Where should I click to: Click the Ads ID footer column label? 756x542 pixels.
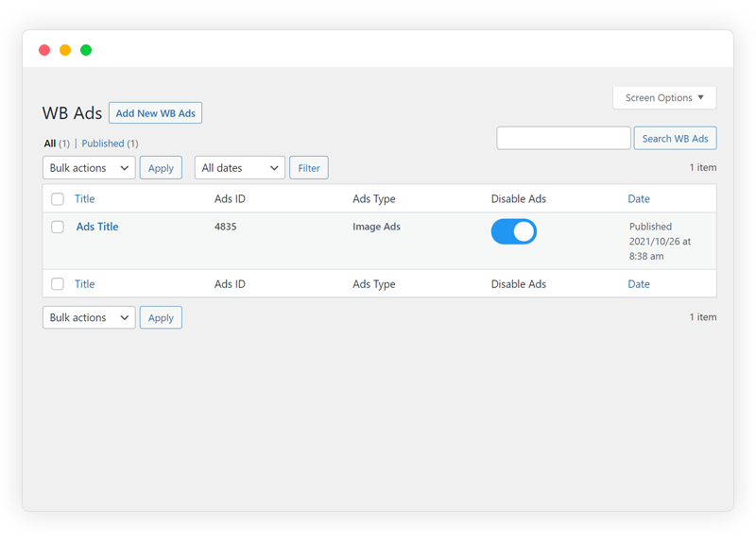coord(230,284)
